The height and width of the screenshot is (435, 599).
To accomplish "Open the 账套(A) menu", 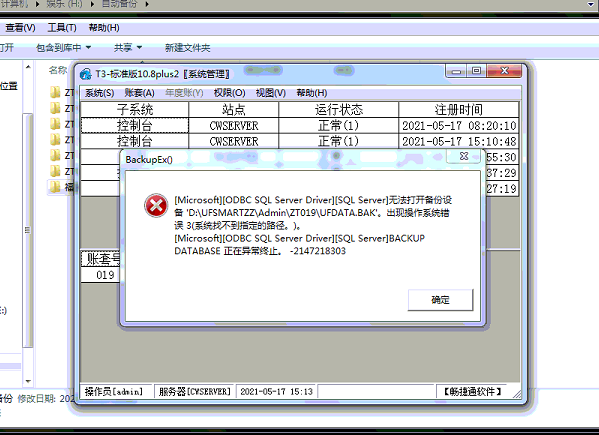I will coord(139,93).
